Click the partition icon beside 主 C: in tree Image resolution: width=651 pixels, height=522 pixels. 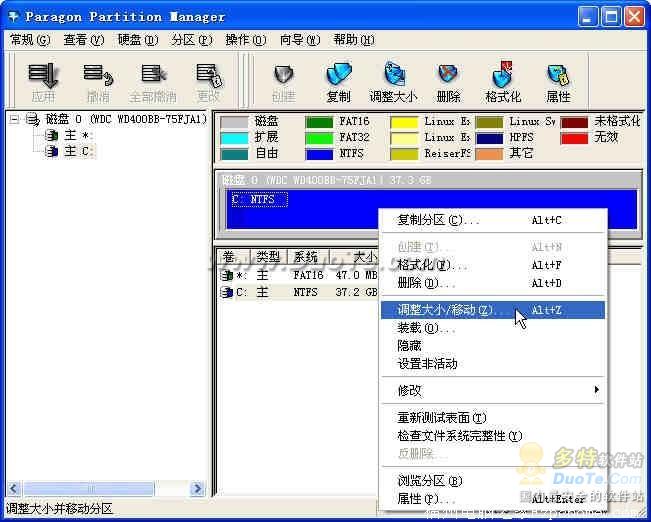coord(51,151)
